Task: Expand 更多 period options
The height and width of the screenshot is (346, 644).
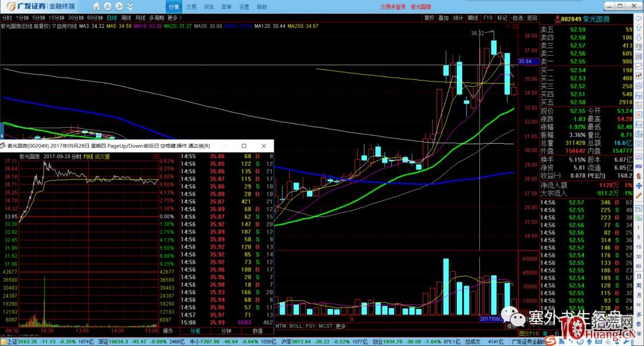Action: [x=174, y=18]
